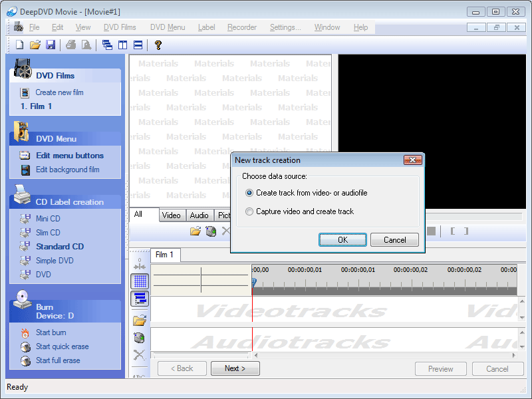Click the Tile horizontally toolbar icon

pos(138,45)
